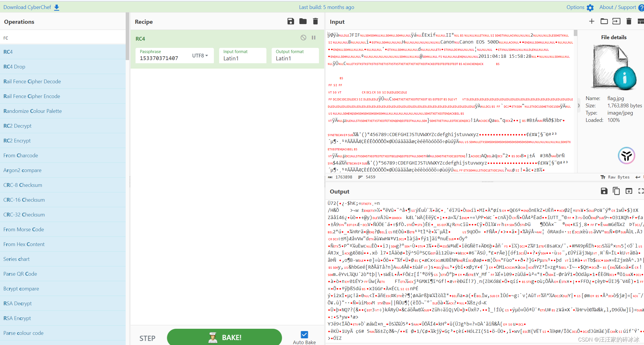
Task: Open a folder as input
Action: click(x=604, y=21)
